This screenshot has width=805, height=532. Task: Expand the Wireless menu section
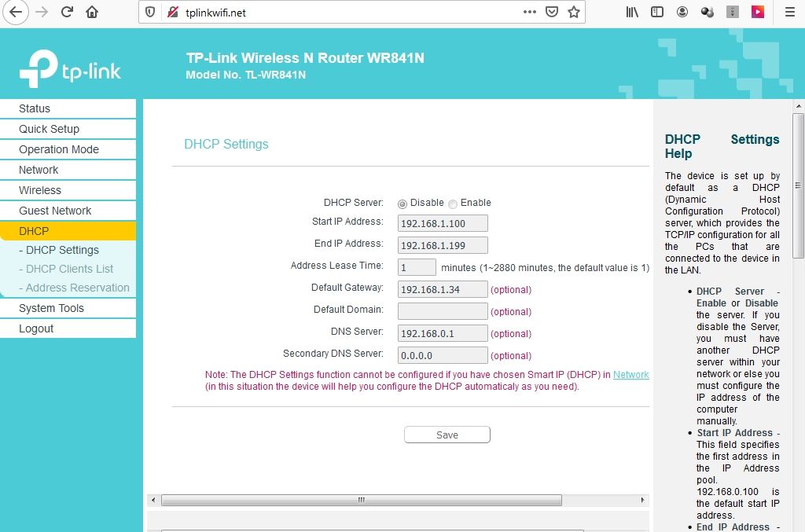[x=68, y=190]
